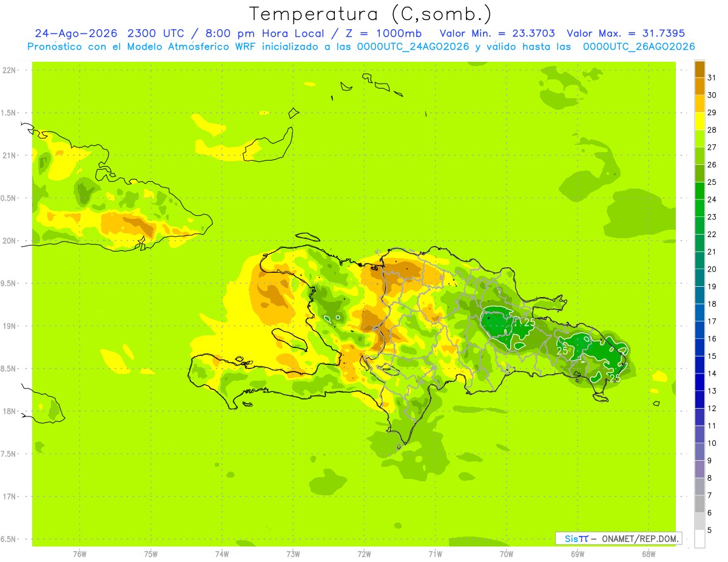728x562 pixels.
Task: Click the colorbar label "15"
Action: [712, 356]
